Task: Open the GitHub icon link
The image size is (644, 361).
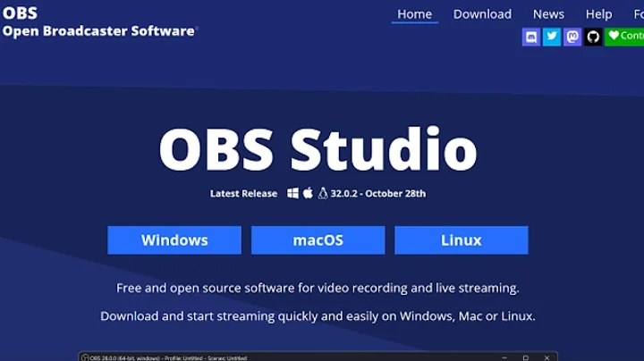Action: (x=593, y=37)
